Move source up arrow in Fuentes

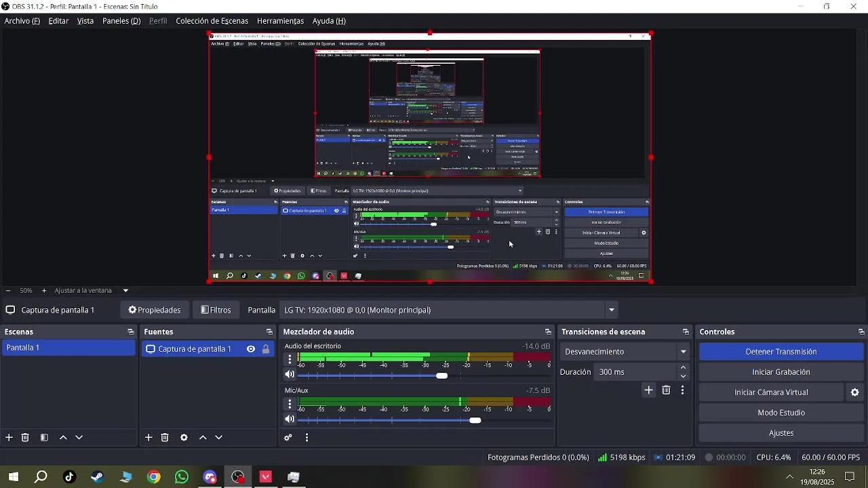point(203,438)
